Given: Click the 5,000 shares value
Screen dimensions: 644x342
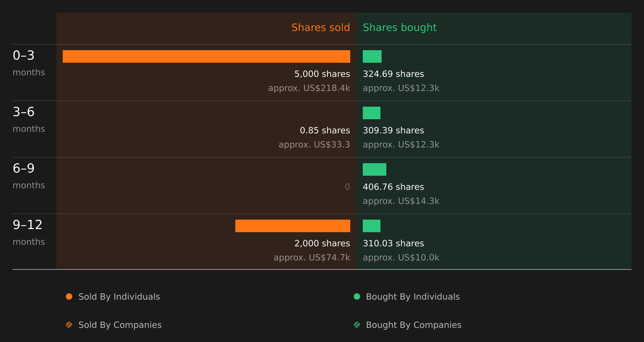Looking at the screenshot, I should point(322,74).
